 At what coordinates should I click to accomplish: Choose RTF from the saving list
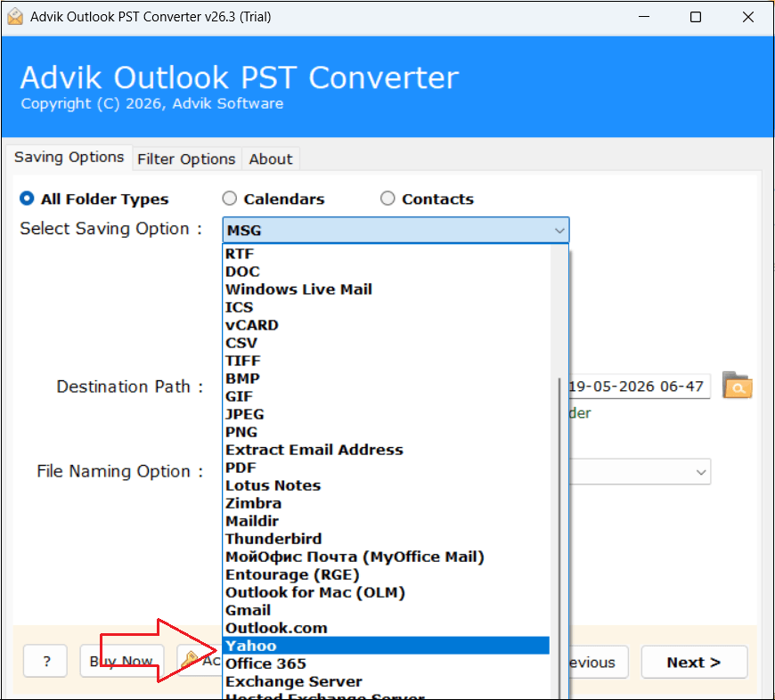(x=387, y=254)
